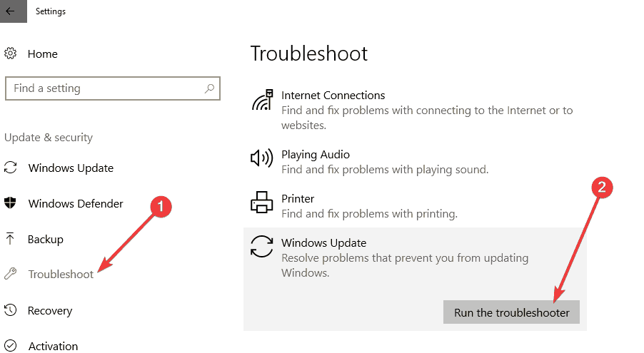Click the Backup upload arrow icon
The width and height of the screenshot is (644, 353).
(x=11, y=239)
